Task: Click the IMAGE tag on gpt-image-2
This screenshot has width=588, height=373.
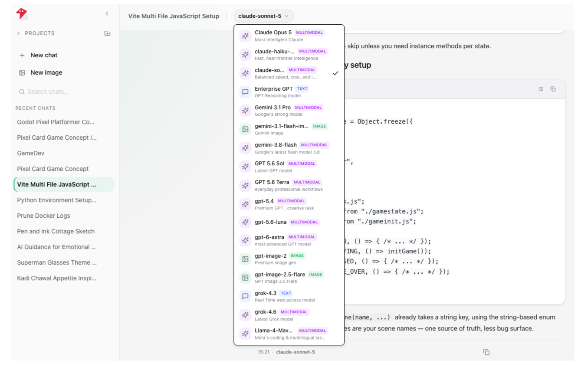Action: [x=297, y=255]
